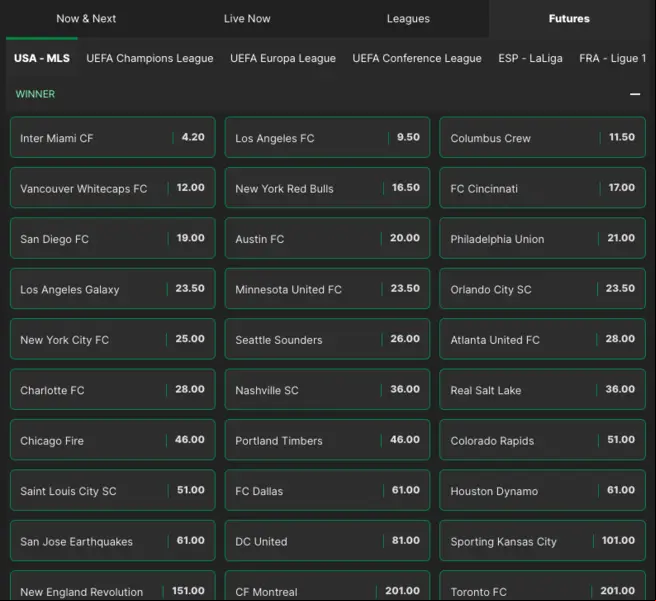The height and width of the screenshot is (601, 656).
Task: Add Vancouver Whitecaps FC at 12.00
Action: pos(113,188)
